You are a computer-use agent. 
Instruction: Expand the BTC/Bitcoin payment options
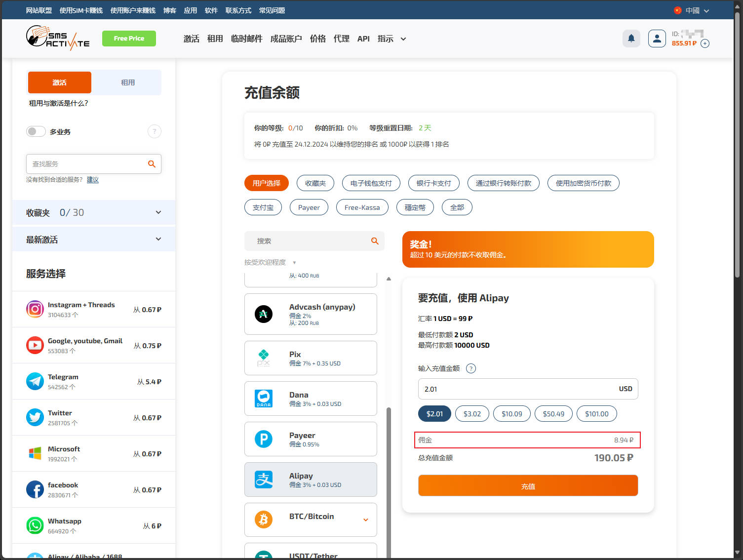[x=365, y=520]
